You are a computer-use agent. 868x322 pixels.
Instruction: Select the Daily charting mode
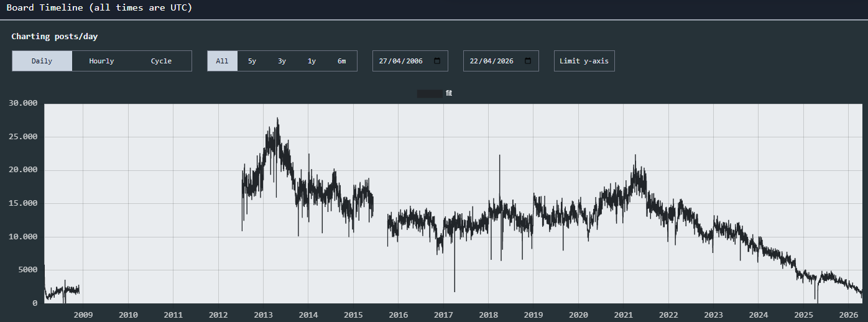pyautogui.click(x=42, y=61)
